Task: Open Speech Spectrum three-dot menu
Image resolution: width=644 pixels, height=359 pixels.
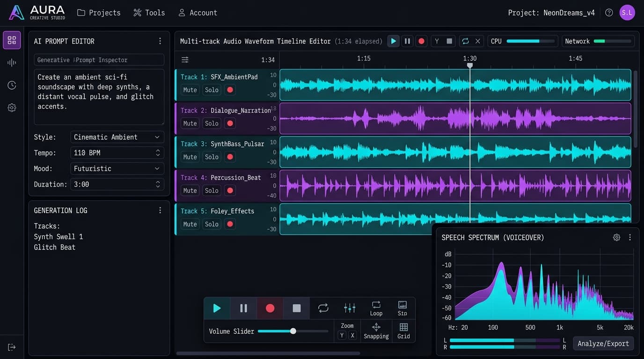Action: (x=630, y=237)
